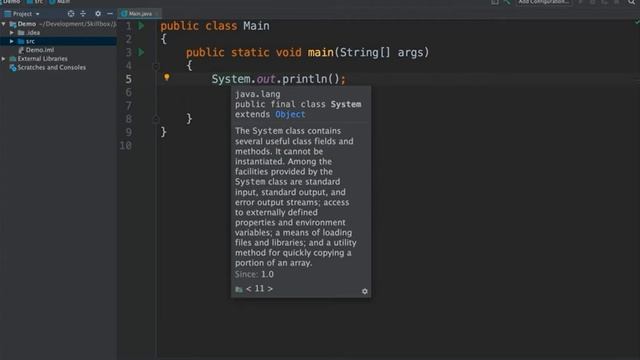Select the Demo project root row

(x=58, y=24)
